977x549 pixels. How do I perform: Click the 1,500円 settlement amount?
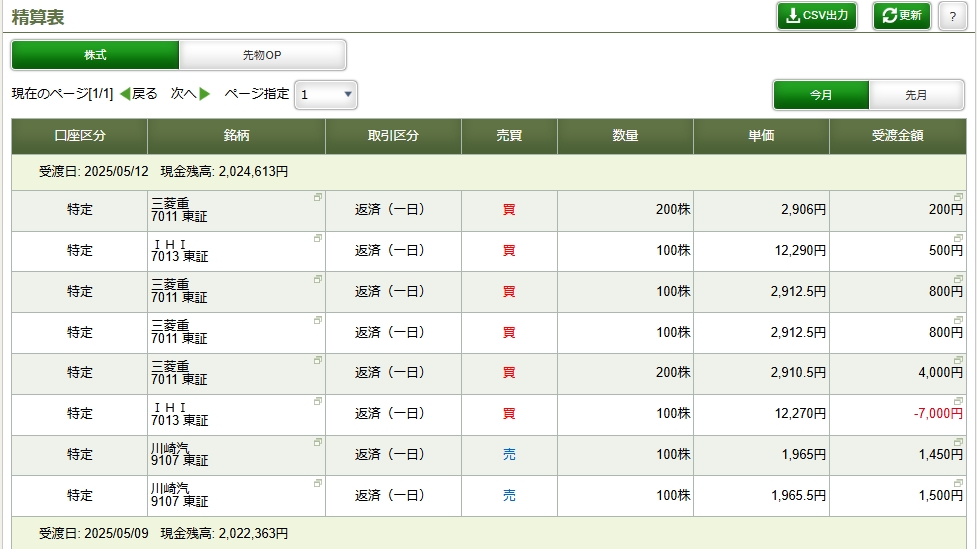[940, 495]
